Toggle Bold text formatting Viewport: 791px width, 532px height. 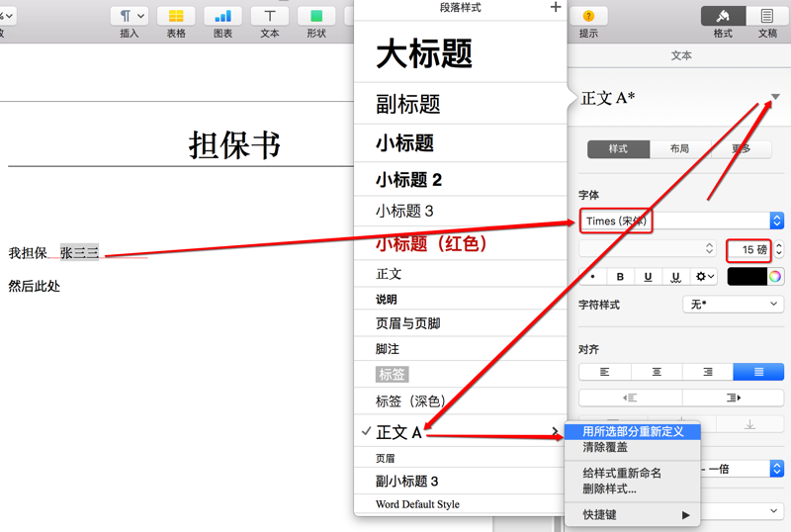pos(620,277)
